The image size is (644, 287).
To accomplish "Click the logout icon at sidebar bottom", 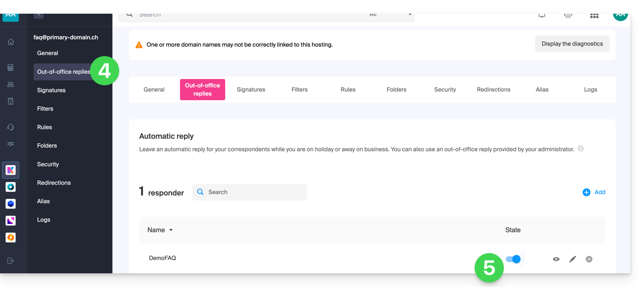I will coord(11,261).
